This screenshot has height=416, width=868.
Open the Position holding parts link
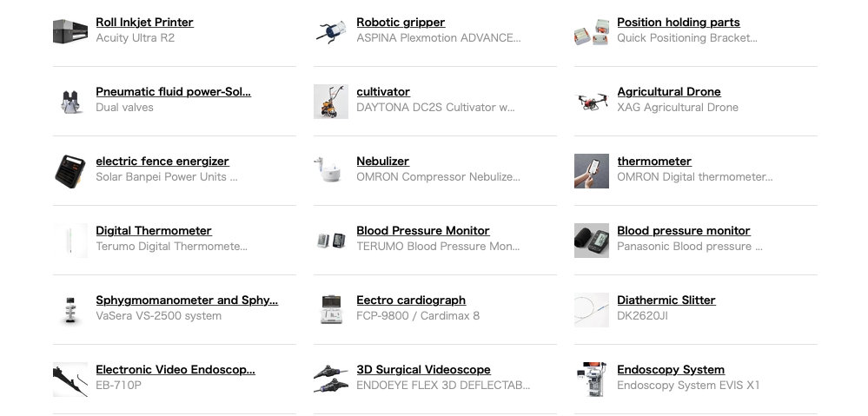tap(679, 22)
